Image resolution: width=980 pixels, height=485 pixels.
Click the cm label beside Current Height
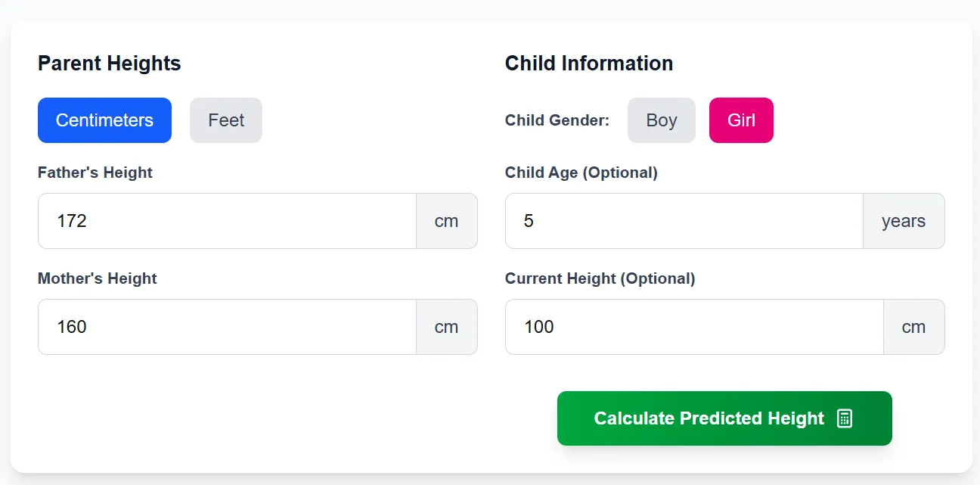point(913,327)
